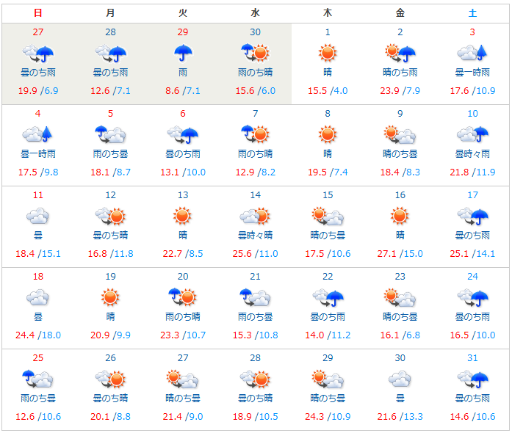Click the rain-then-cloudy icon on the 25th

pos(38,379)
